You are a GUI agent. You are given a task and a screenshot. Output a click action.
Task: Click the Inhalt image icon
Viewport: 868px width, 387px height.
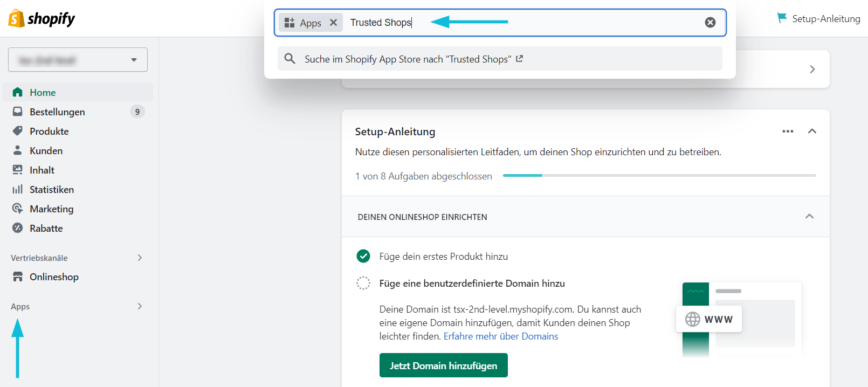[18, 170]
